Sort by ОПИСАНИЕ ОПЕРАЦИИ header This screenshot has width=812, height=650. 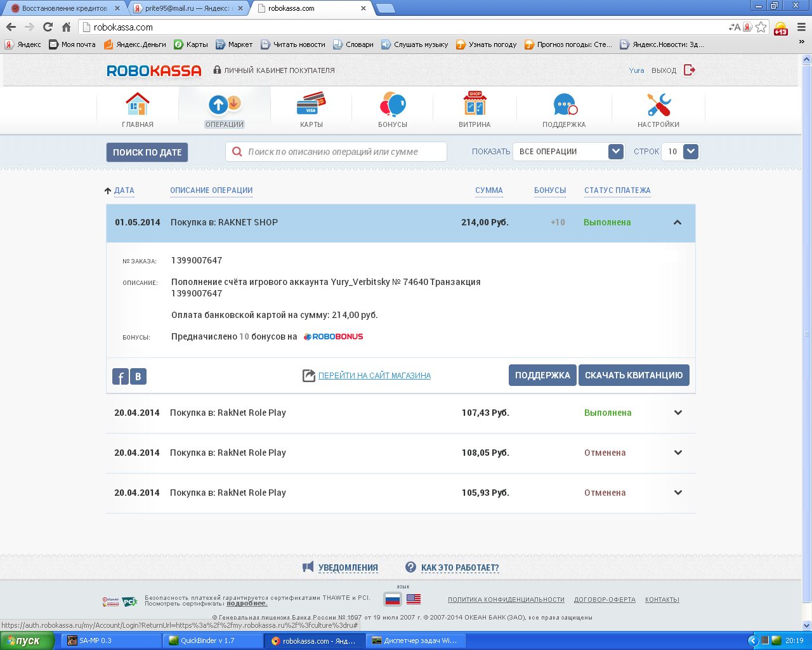click(211, 190)
